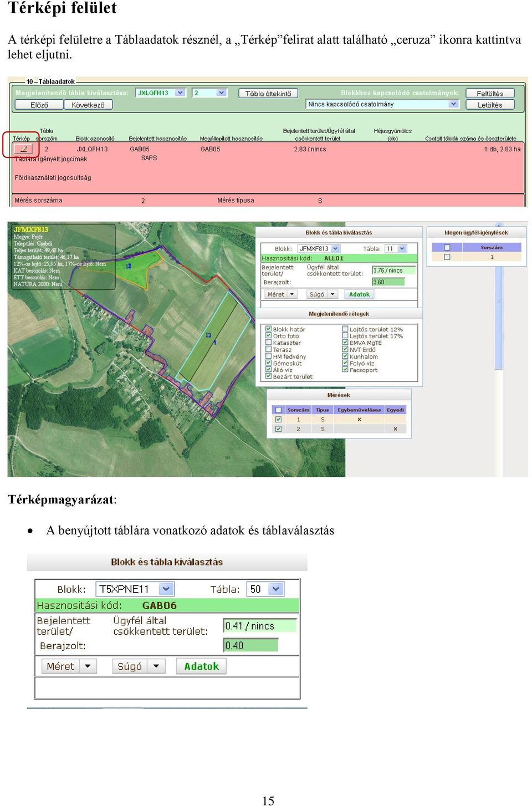Viewport: 532px width, 806px height.
Task: Toggle Mérések header select-all checkbox
Action: pyautogui.click(x=278, y=410)
